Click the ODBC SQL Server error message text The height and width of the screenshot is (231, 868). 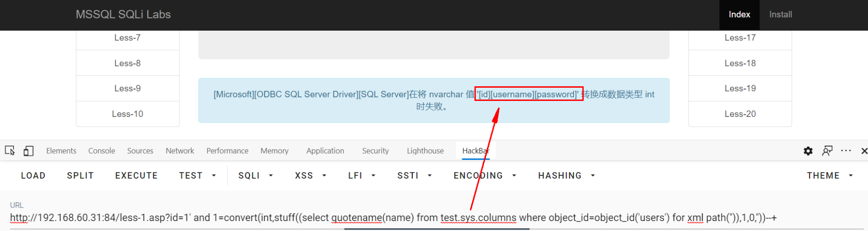(434, 100)
